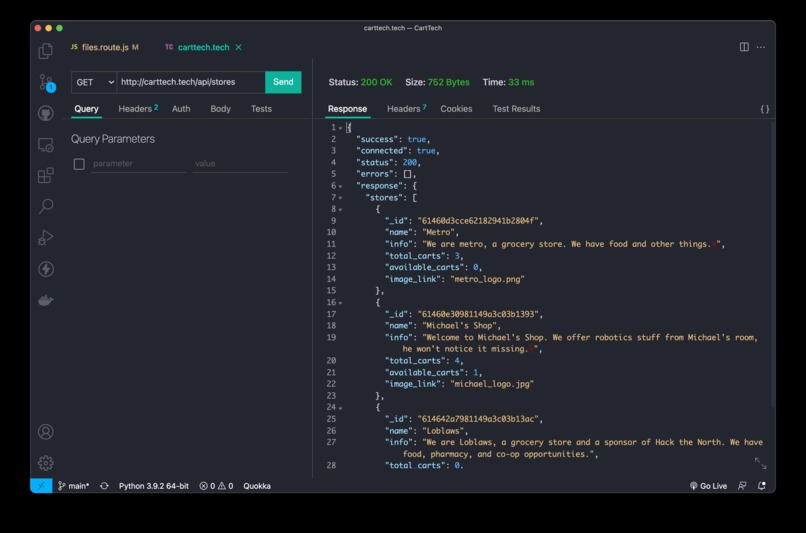Open Source Control in activity bar

(x=46, y=83)
